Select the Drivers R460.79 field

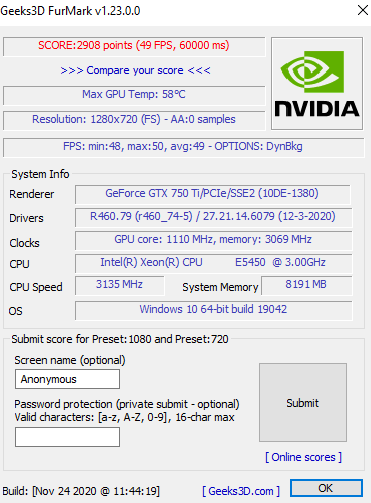coord(213,217)
